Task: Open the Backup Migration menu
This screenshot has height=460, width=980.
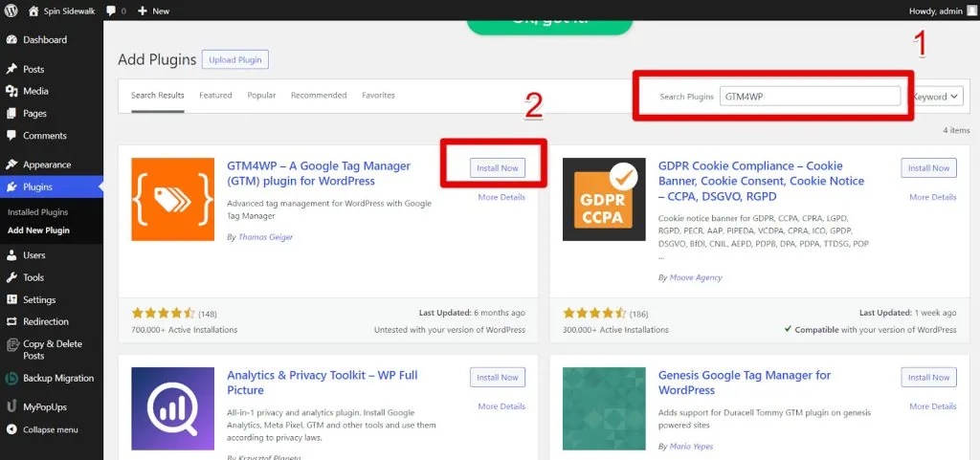Action: 57,378
